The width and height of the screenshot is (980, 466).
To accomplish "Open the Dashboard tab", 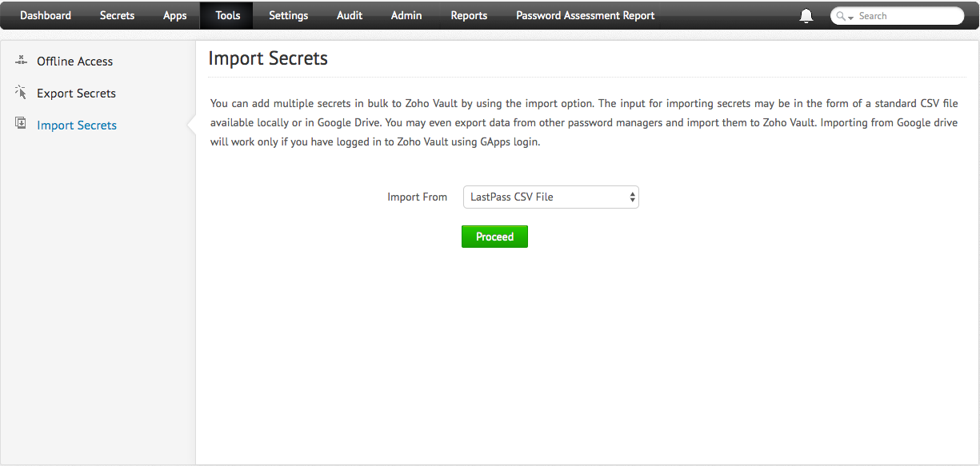I will tap(46, 15).
